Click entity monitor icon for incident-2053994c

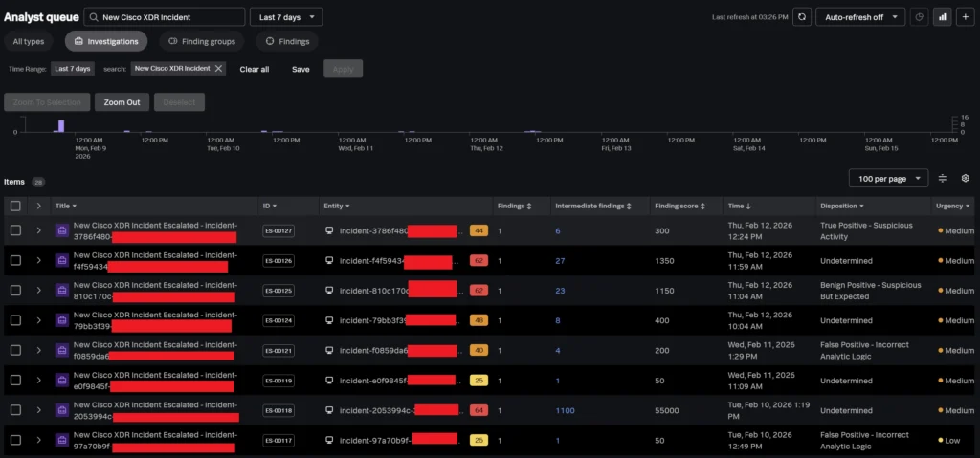click(x=329, y=410)
